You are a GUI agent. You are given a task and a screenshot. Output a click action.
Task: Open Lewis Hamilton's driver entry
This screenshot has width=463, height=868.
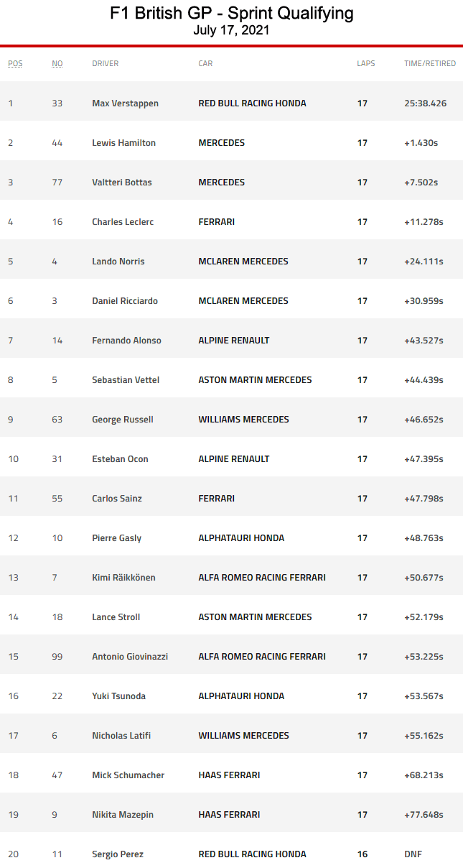[x=123, y=143]
